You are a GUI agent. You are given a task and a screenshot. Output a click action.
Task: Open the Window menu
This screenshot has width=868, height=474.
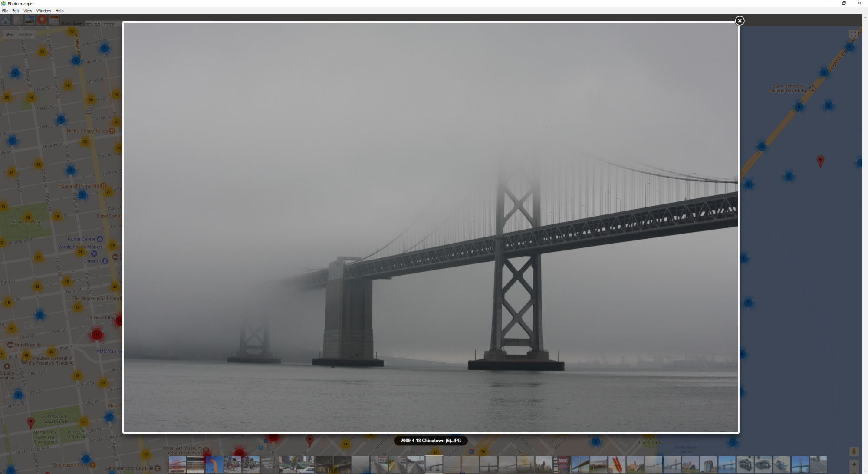click(43, 11)
